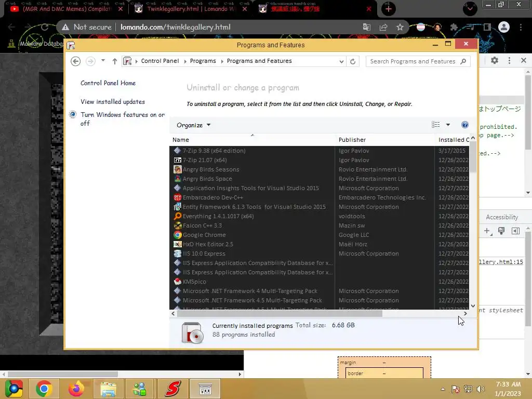Select Google Chrome program icon in list
This screenshot has width=532, height=399.
[178, 235]
